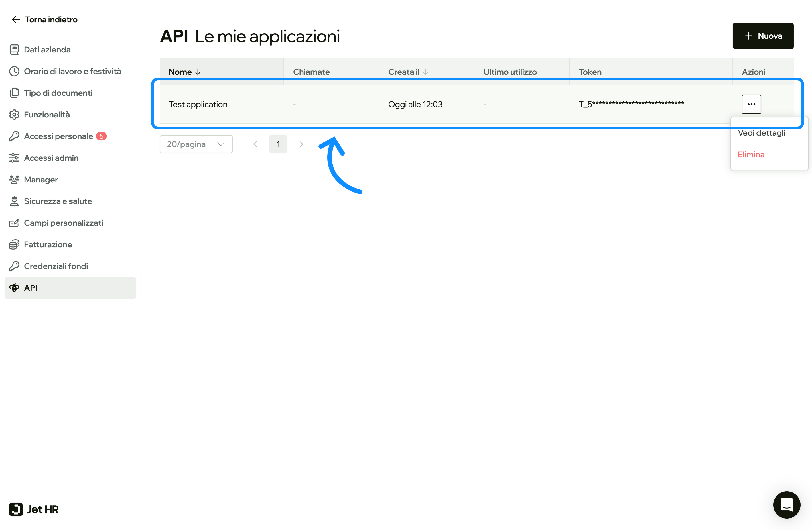The width and height of the screenshot is (812, 530).
Task: Click the Manager people icon
Action: click(x=14, y=180)
